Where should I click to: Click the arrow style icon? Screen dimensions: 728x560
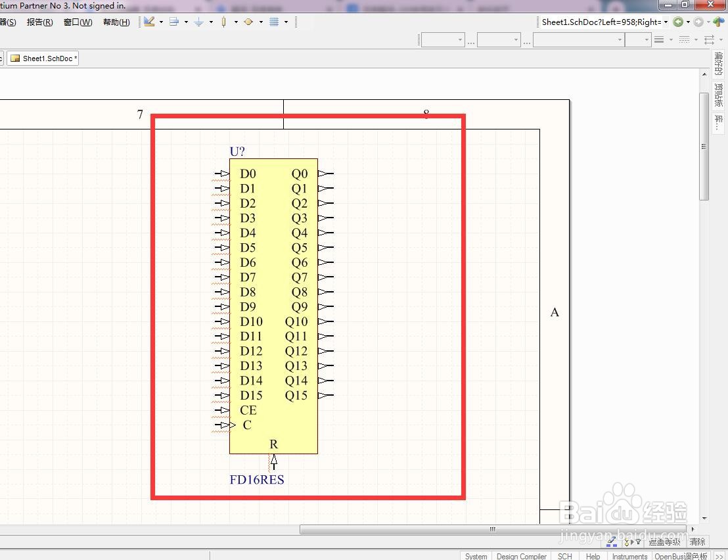pyautogui.click(x=709, y=40)
